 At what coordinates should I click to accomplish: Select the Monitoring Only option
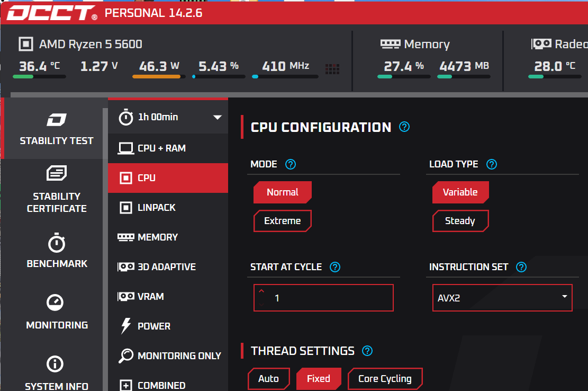168,356
